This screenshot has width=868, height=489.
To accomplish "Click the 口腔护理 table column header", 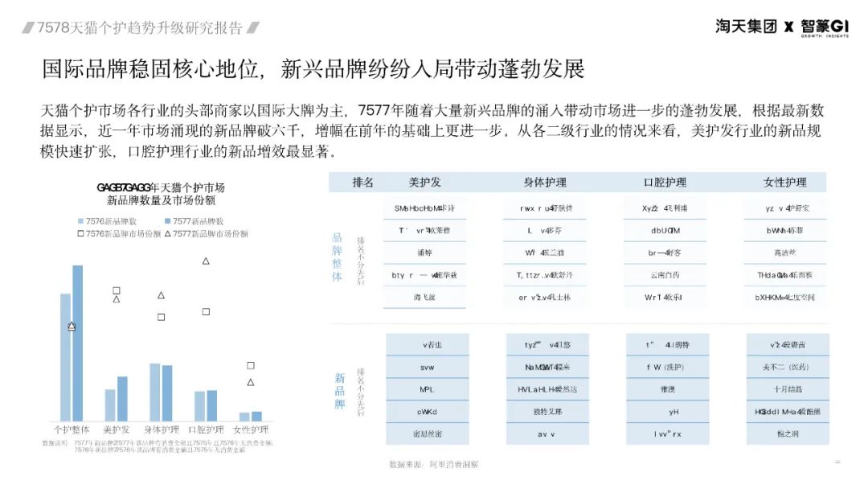I will (665, 183).
